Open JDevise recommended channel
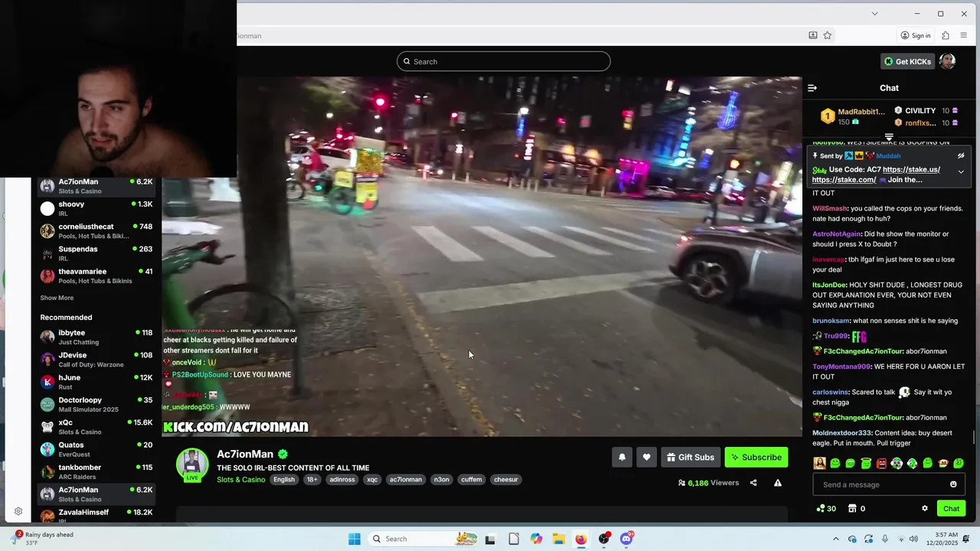This screenshot has width=980, height=551. (x=97, y=360)
